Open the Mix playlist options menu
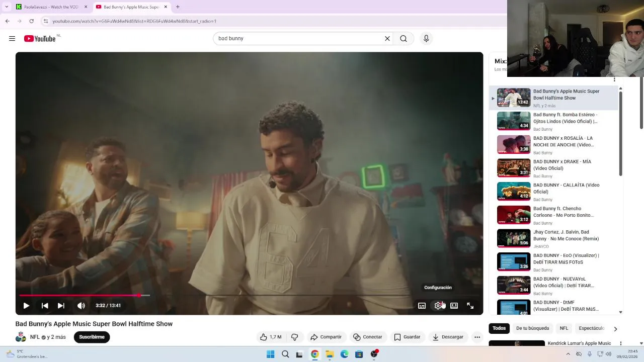Image resolution: width=644 pixels, height=362 pixels. coord(614,79)
